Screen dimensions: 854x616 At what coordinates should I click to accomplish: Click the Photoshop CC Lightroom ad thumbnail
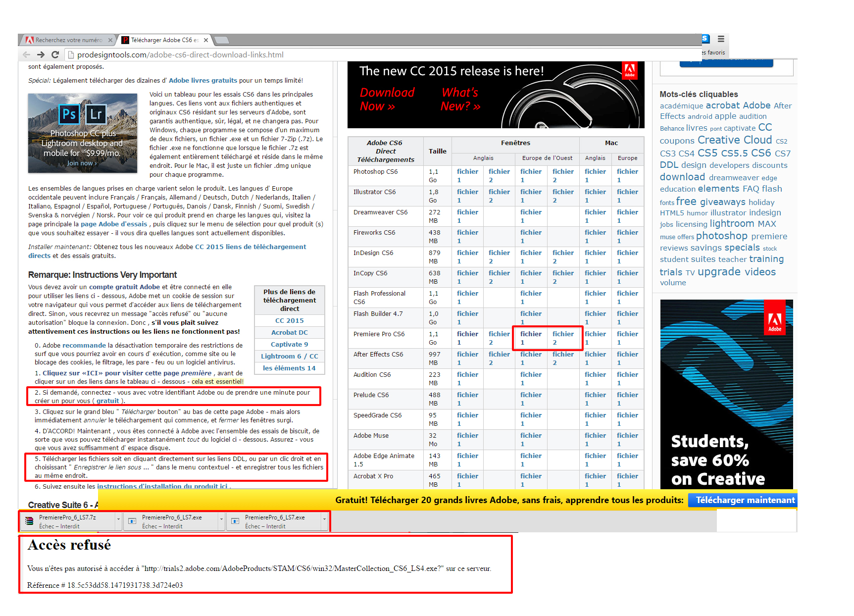[83, 133]
